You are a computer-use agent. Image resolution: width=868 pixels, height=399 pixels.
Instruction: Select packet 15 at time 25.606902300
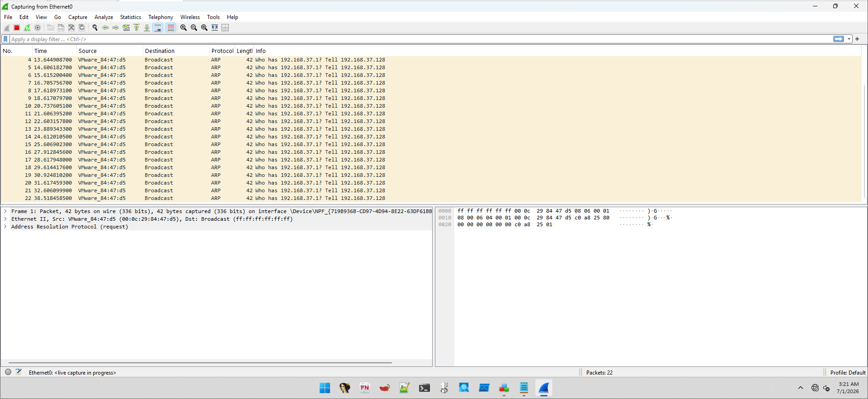point(431,144)
